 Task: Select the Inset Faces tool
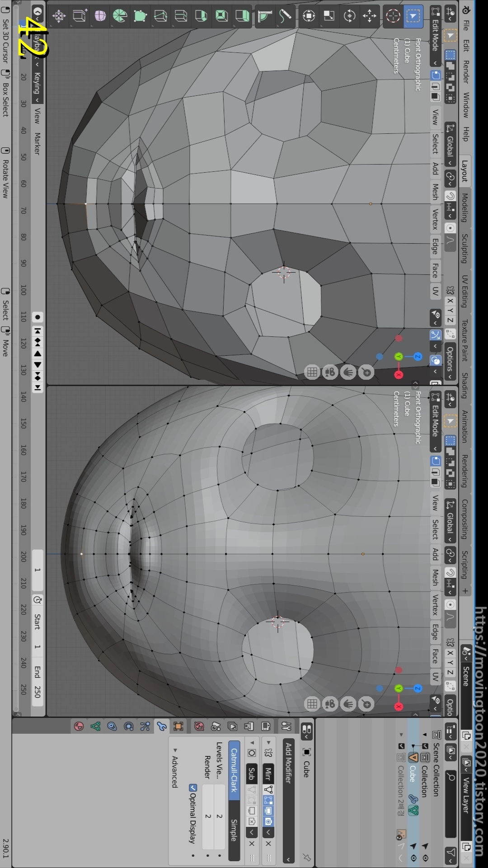pos(221,16)
